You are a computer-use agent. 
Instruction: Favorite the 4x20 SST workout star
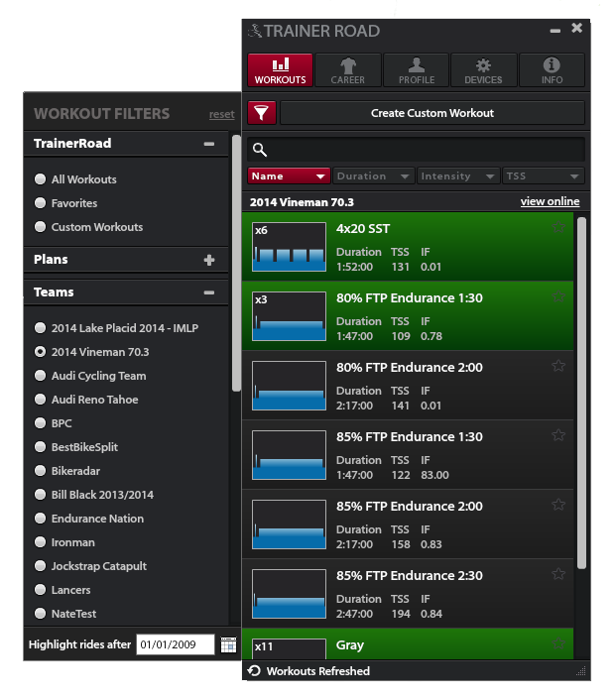click(x=558, y=227)
